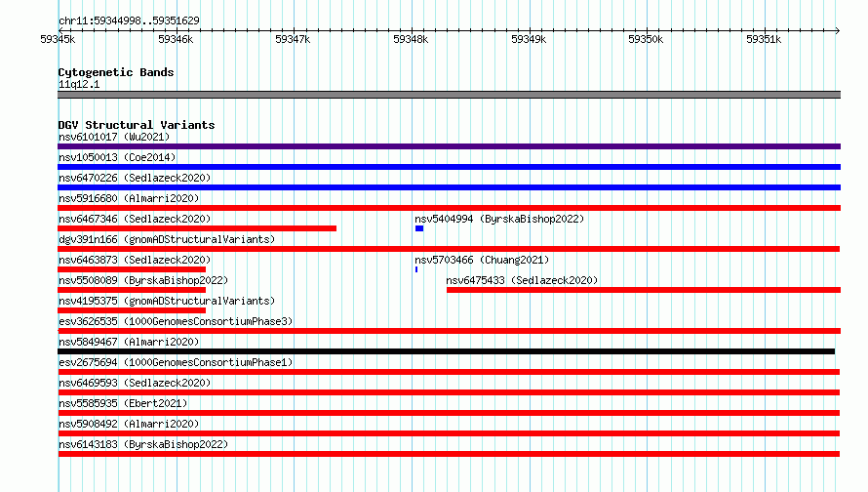Select the red dgv391n166 variant bar

pyautogui.click(x=449, y=249)
